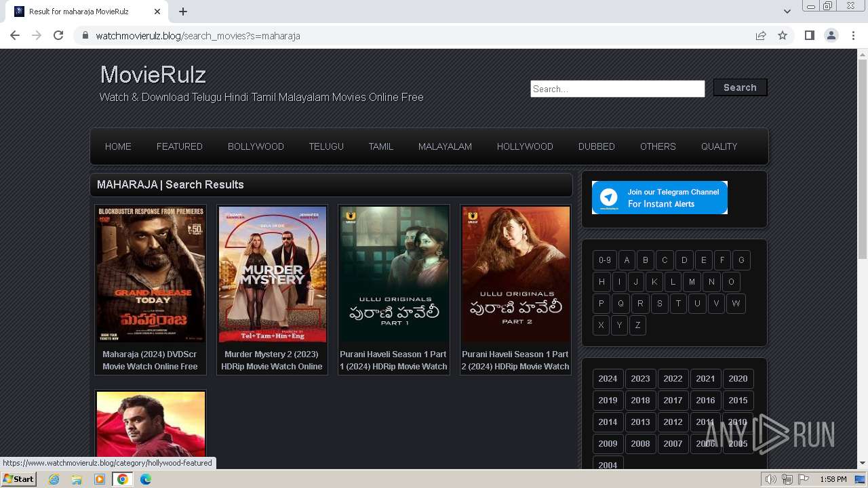Viewport: 868px width, 488px height.
Task: Open the MALAYALAM menu
Action: [445, 146]
